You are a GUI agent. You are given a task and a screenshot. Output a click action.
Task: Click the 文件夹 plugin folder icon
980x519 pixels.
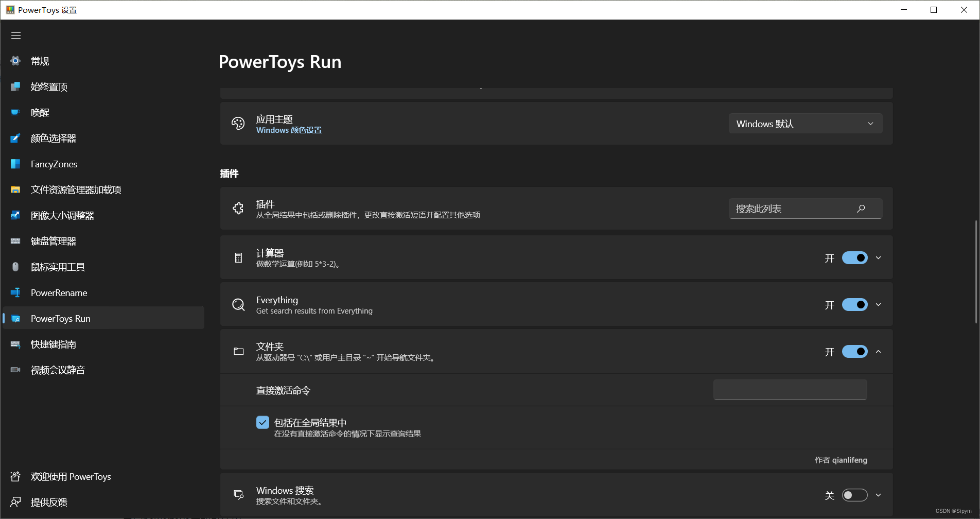click(238, 352)
